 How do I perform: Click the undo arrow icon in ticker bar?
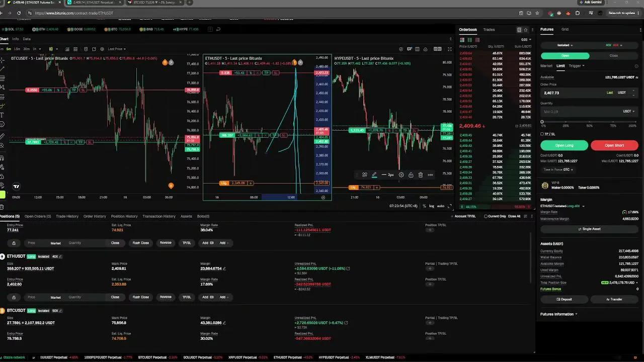[x=218, y=29]
